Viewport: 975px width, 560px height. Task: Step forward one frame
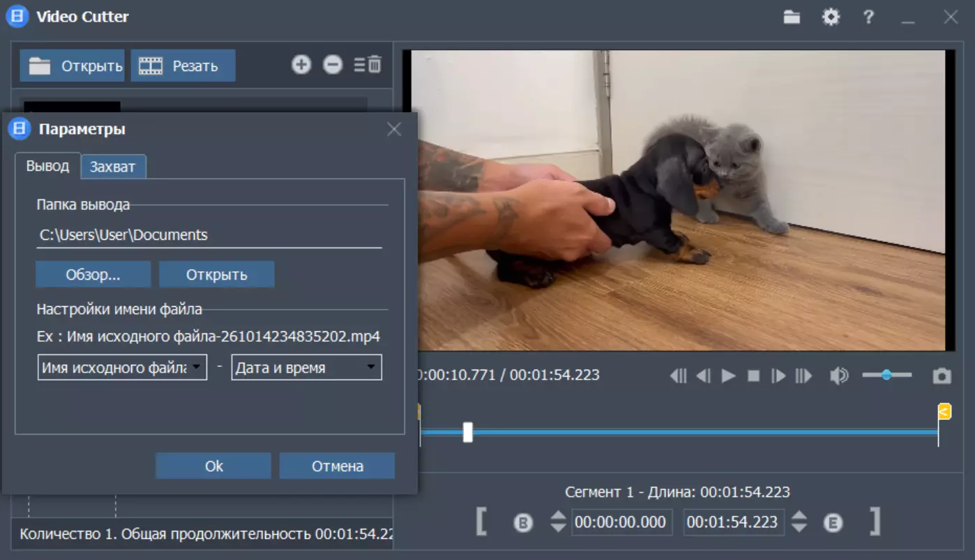pos(778,376)
